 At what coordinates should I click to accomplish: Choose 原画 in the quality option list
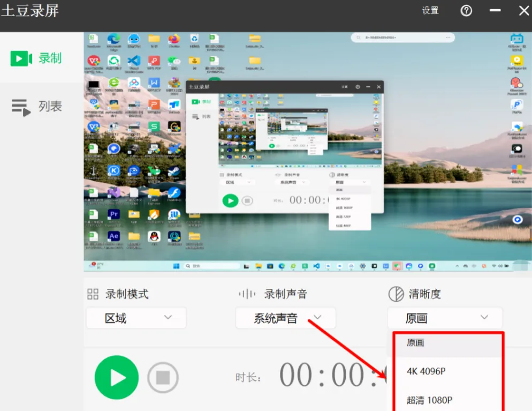point(448,343)
